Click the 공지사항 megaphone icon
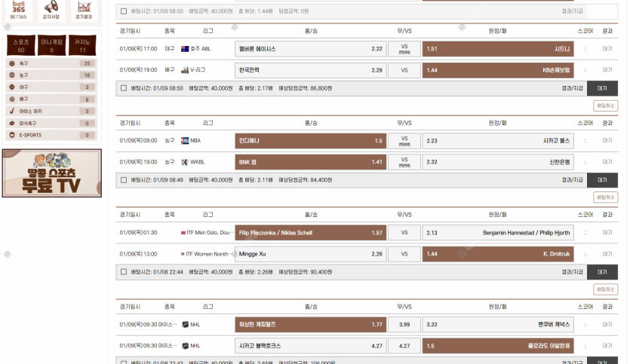 click(52, 10)
